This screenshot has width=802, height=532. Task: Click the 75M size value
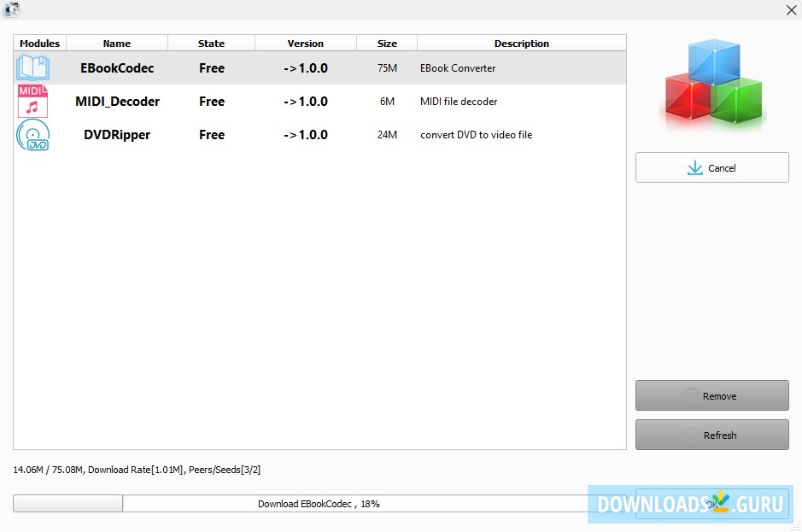(x=387, y=68)
